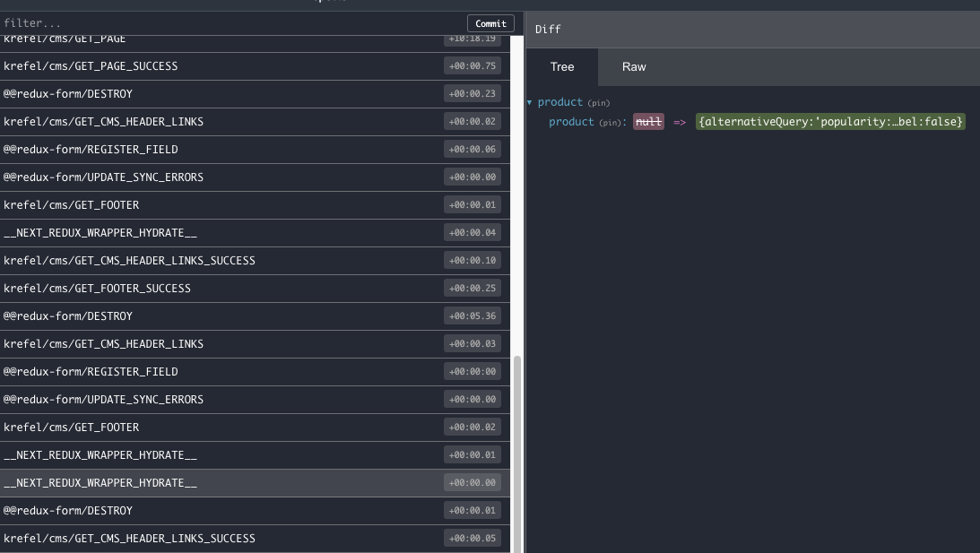Viewport: 980px width, 553px height.
Task: Expand the green alternativeQuery object value
Action: [x=830, y=122]
